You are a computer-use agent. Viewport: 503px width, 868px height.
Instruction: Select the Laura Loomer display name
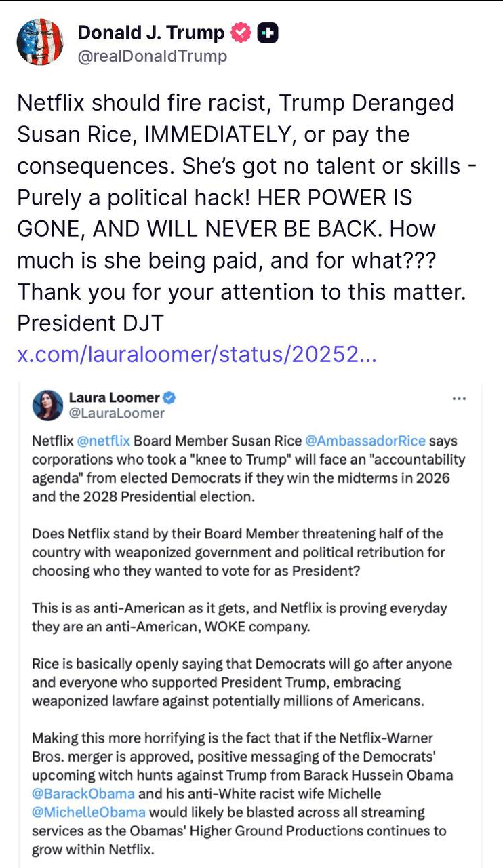(114, 398)
